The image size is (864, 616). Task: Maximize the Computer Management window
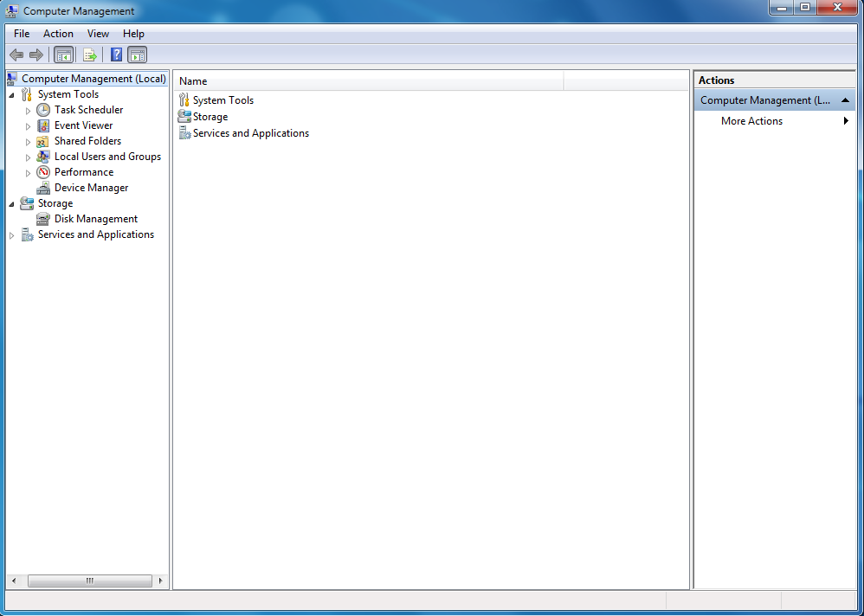pyautogui.click(x=805, y=8)
